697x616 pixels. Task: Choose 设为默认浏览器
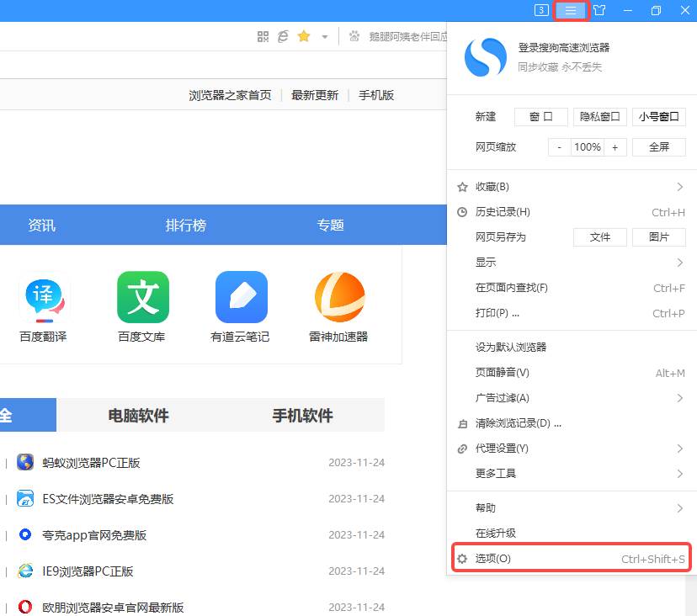tap(572, 347)
